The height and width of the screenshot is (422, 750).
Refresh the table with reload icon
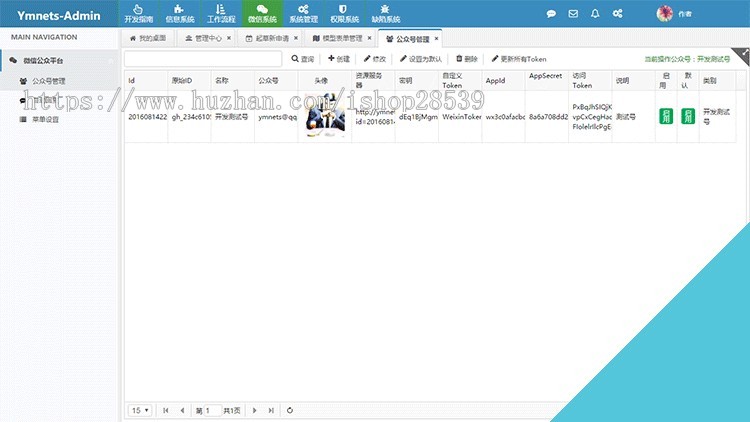[x=289, y=411]
